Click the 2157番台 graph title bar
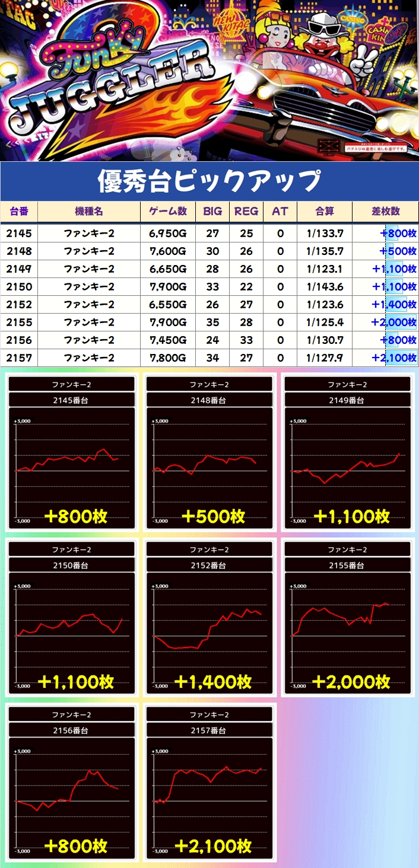This screenshot has width=419, height=868. [209, 731]
